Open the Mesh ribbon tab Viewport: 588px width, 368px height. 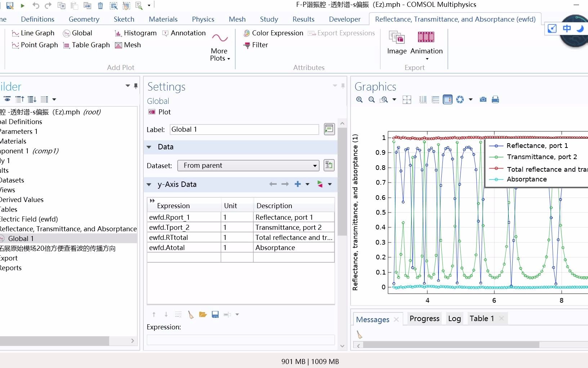237,19
